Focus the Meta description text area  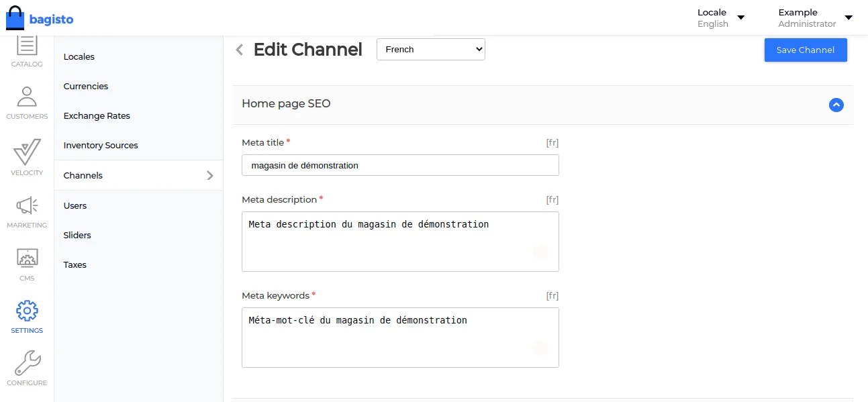click(x=400, y=242)
